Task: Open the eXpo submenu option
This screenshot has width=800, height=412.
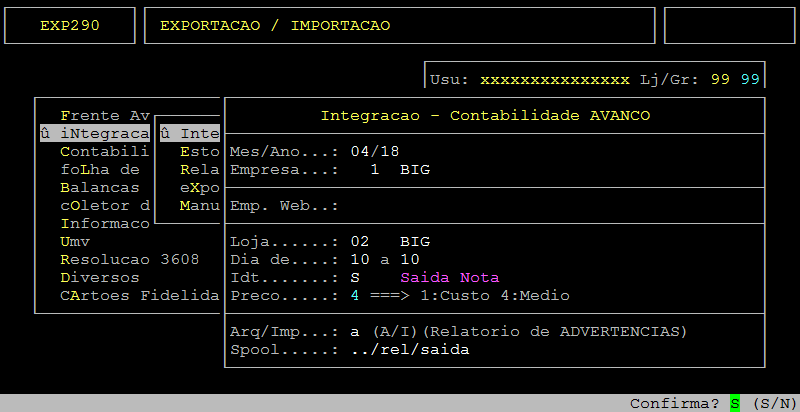Action: point(199,188)
